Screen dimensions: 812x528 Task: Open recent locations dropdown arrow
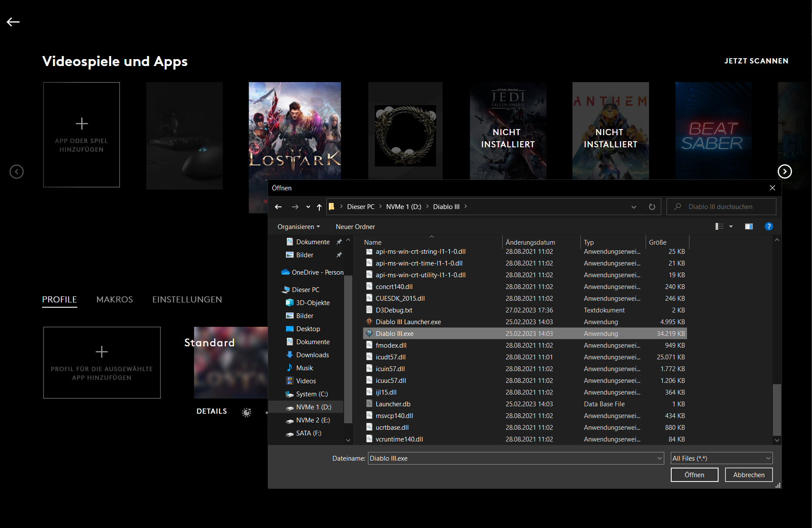pos(308,207)
